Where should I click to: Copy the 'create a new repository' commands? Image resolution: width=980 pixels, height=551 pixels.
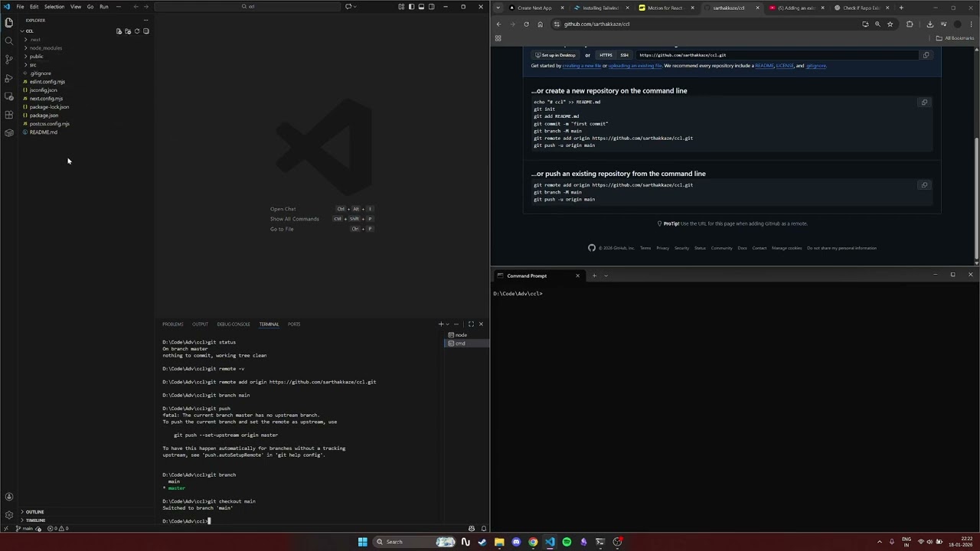[924, 103]
